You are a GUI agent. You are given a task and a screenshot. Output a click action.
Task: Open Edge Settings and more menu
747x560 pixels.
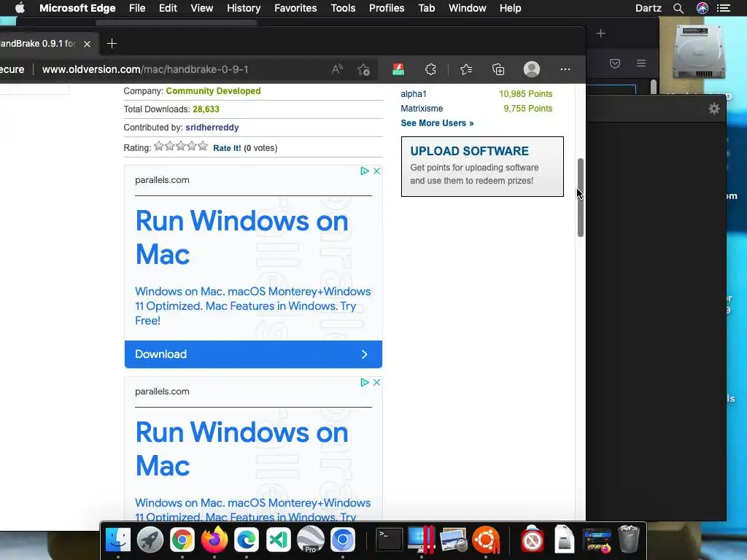[565, 69]
